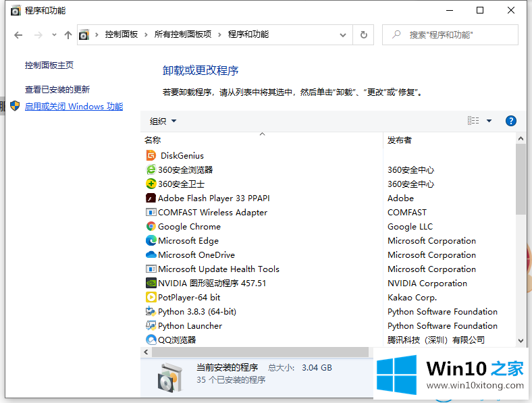Click publisher NVIDIA Corporation

click(427, 284)
